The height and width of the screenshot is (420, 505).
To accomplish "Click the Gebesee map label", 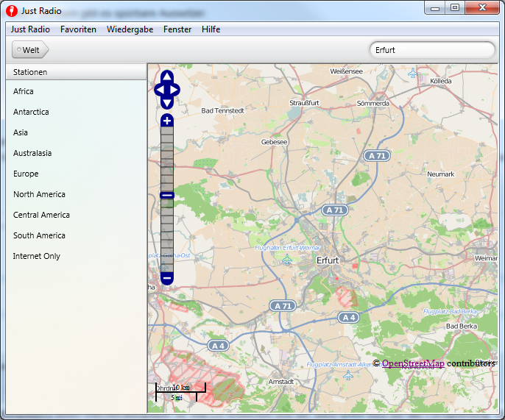I will tap(274, 142).
